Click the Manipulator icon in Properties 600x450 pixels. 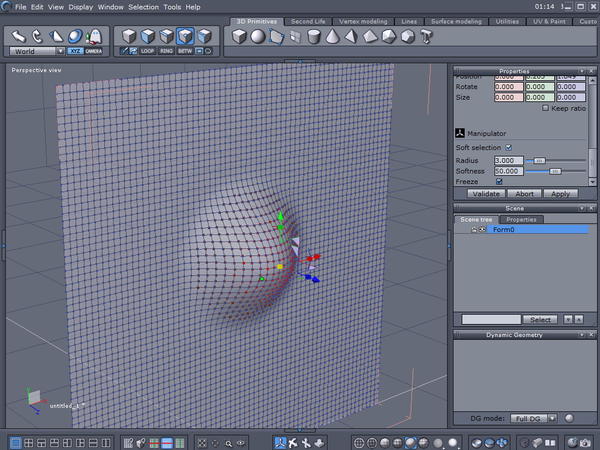(460, 133)
